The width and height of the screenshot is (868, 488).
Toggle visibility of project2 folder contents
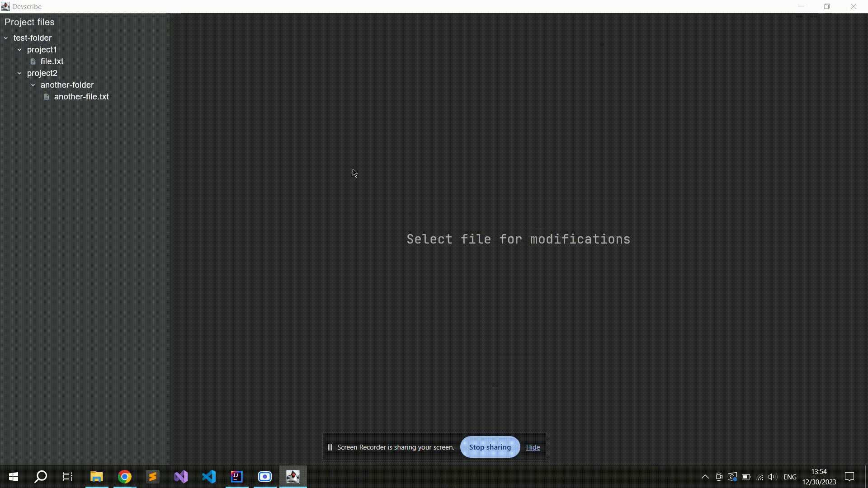pos(20,73)
